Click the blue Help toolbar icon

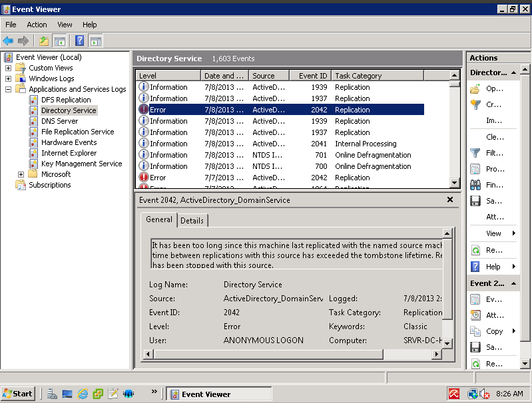80,41
